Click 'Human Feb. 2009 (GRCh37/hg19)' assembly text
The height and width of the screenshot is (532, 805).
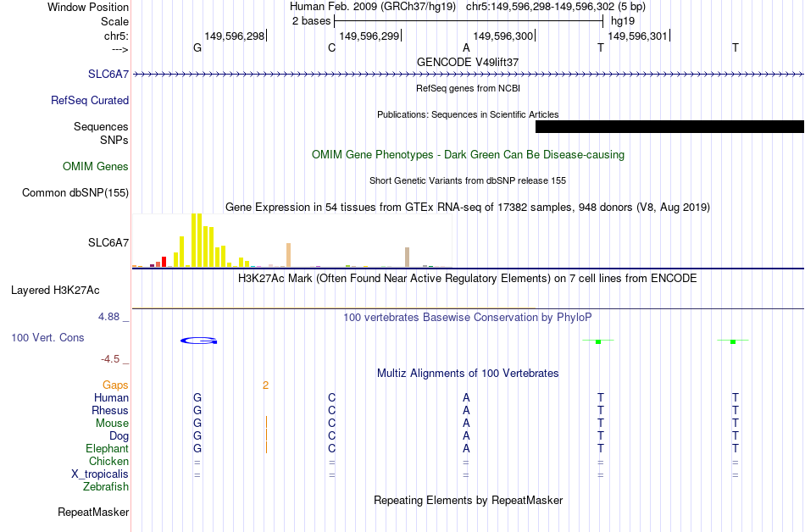(x=373, y=7)
